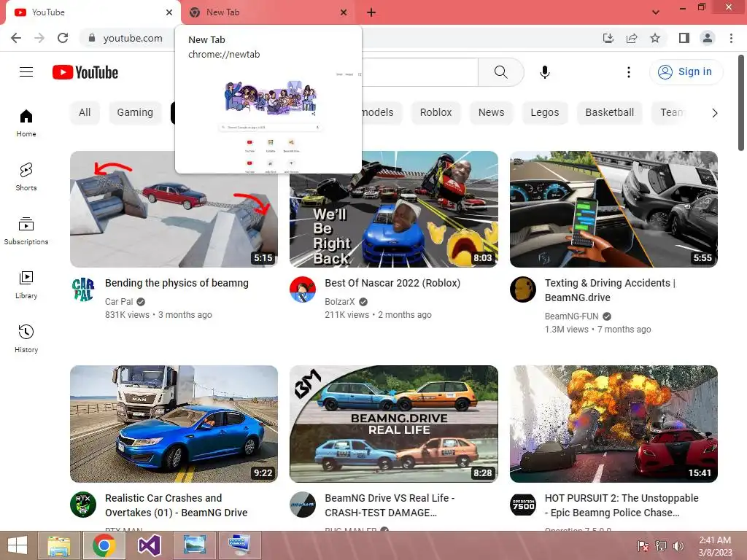Open 'Bending the physics of beamng' title

[177, 284]
